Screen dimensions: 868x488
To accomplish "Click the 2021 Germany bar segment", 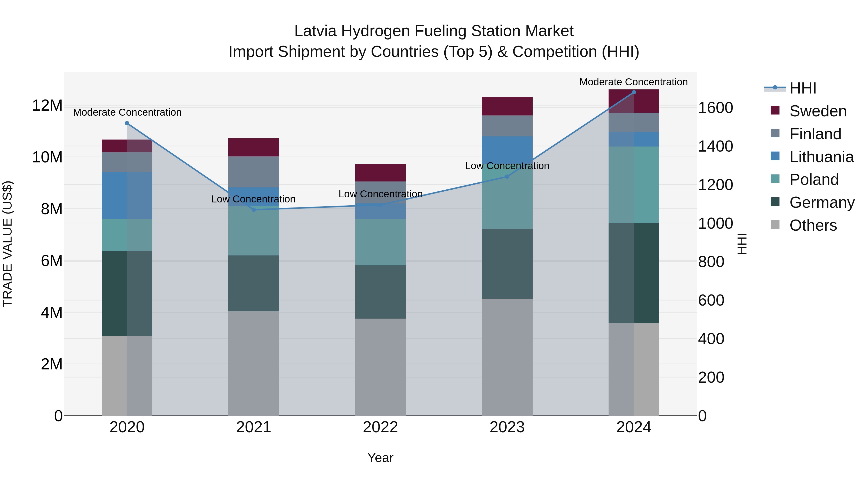I will [254, 283].
